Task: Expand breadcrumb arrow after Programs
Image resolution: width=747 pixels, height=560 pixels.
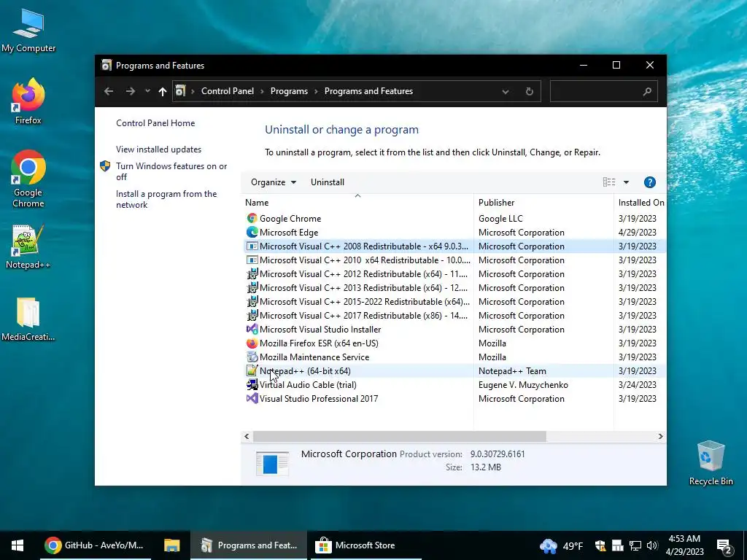Action: 316,91
